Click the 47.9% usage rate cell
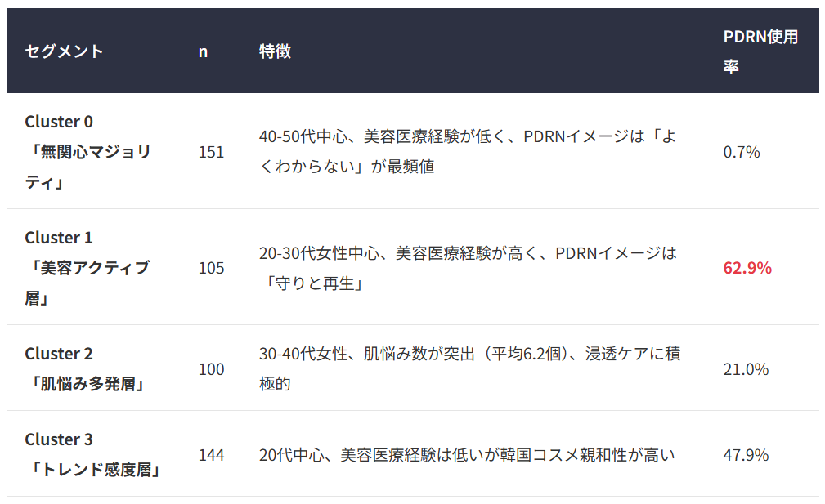 pyautogui.click(x=746, y=455)
